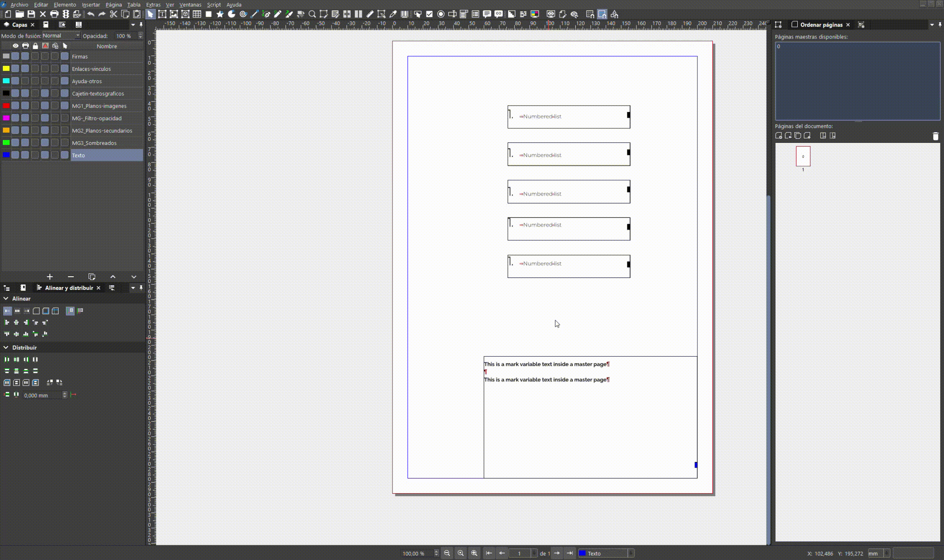Open the Insertar menu
This screenshot has height=560, width=944.
91,5
